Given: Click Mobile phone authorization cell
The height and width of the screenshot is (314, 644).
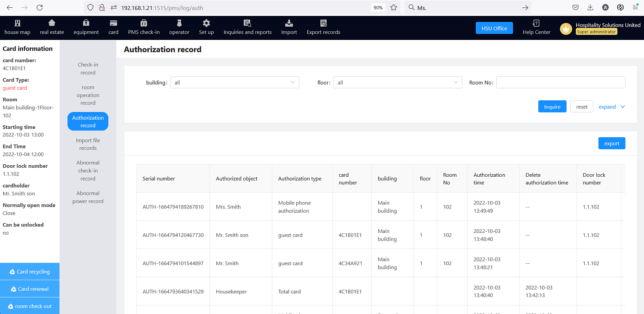Looking at the screenshot, I should (302, 207).
